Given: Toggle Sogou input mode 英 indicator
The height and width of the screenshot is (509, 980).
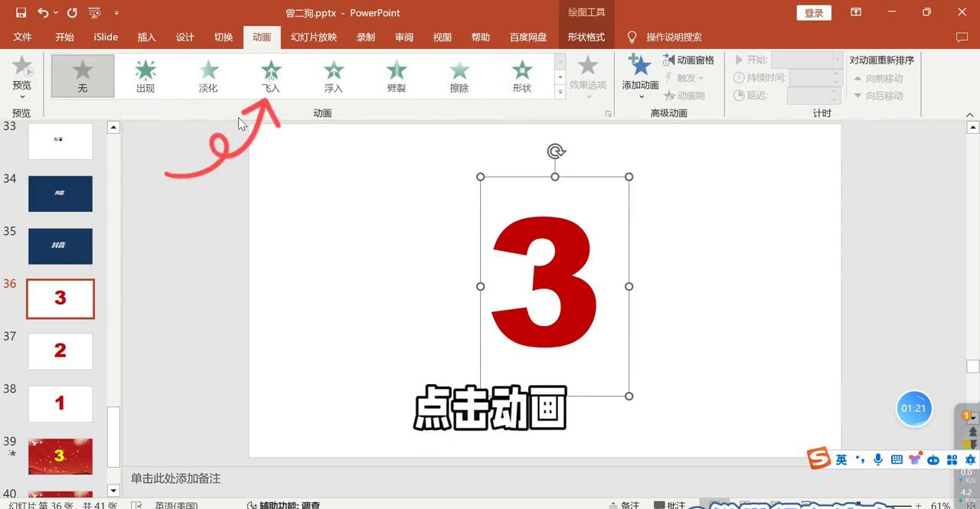Looking at the screenshot, I should click(x=841, y=459).
